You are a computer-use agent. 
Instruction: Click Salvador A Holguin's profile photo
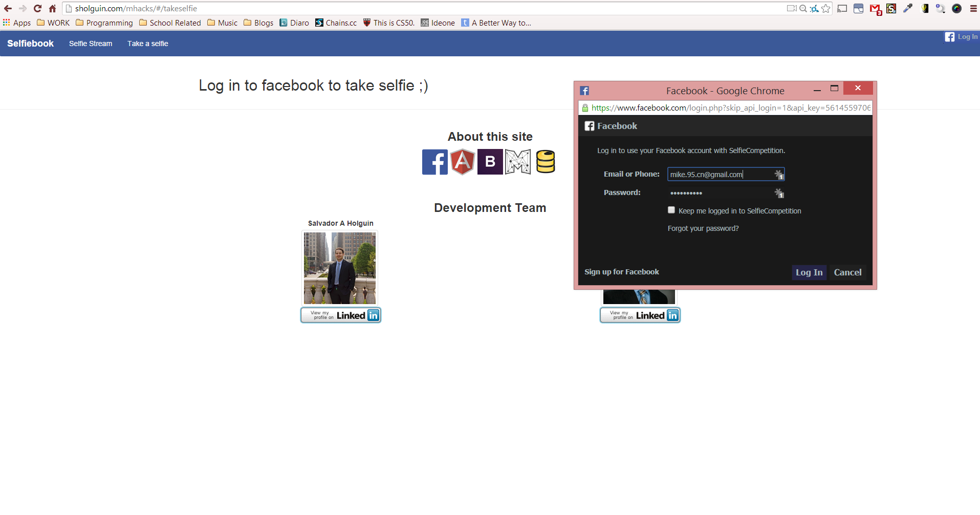[x=340, y=268]
